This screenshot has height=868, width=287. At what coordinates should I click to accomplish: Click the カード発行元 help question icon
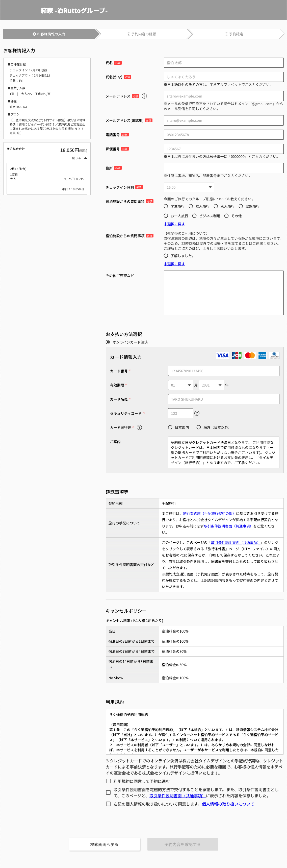(x=139, y=427)
